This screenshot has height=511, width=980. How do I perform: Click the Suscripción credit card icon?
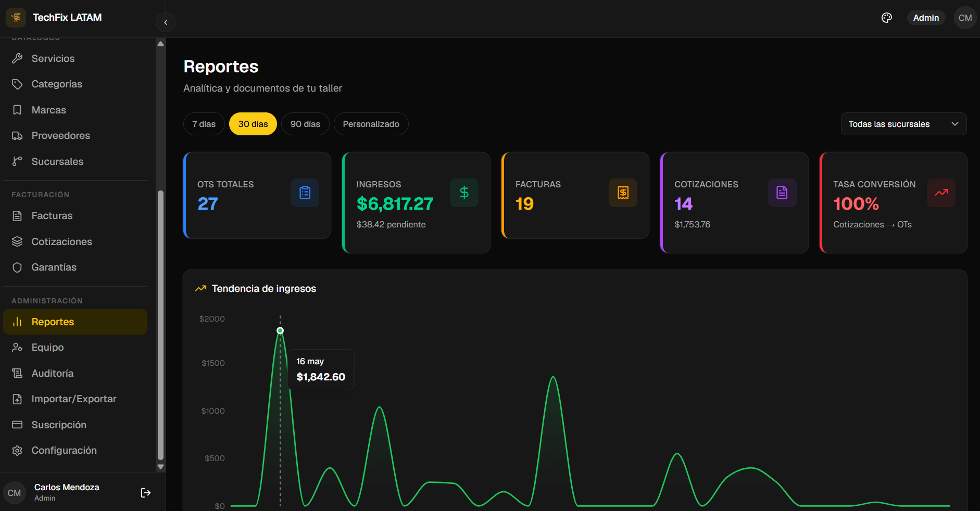[x=17, y=425]
